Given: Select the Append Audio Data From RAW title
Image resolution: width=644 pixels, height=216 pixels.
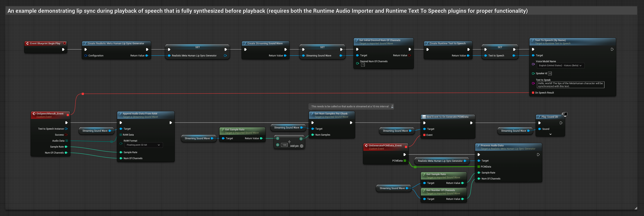Looking at the screenshot, I should tap(140, 114).
